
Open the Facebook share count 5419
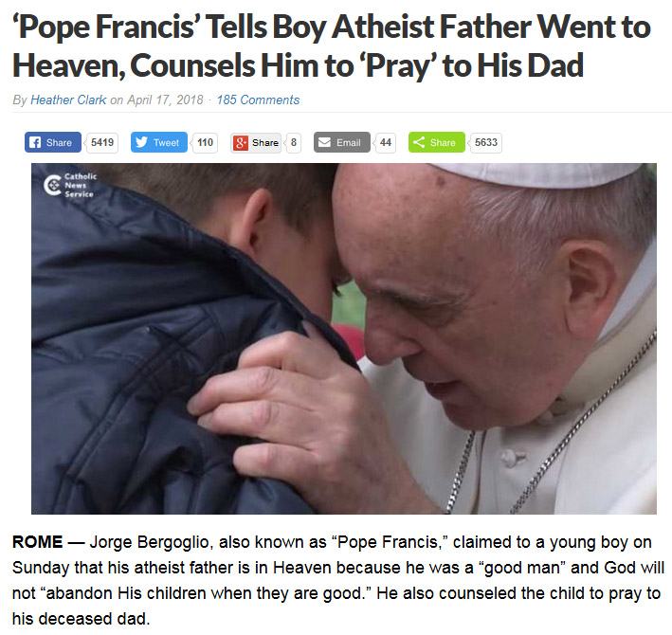coord(102,142)
